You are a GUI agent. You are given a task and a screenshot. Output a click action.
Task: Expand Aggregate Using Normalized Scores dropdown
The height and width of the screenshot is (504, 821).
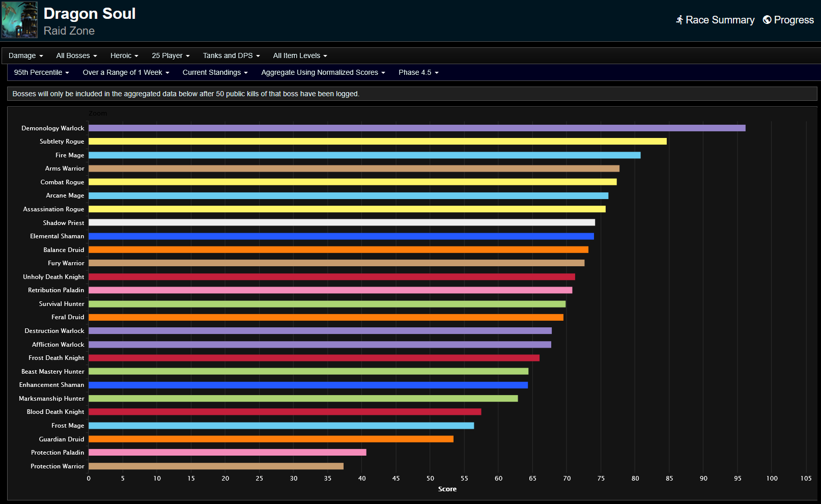tap(323, 72)
